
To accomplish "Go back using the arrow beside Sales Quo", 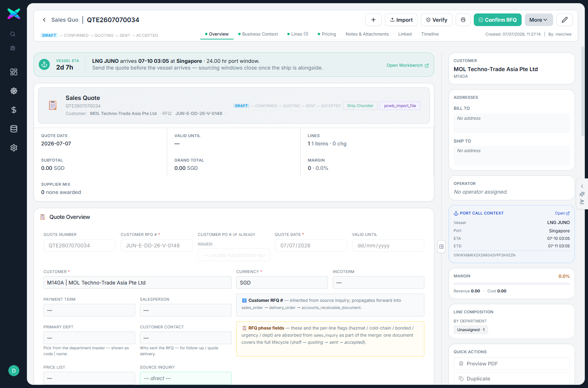I will (x=44, y=20).
